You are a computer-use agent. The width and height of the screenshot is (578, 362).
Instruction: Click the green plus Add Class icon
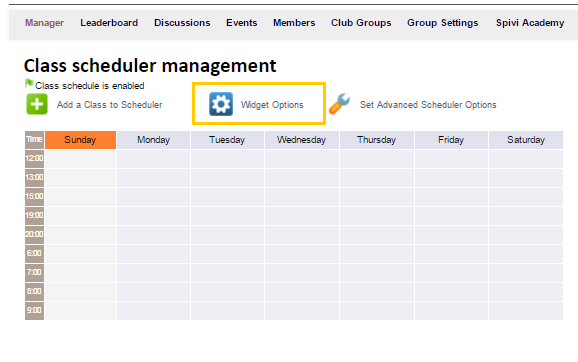click(x=37, y=104)
